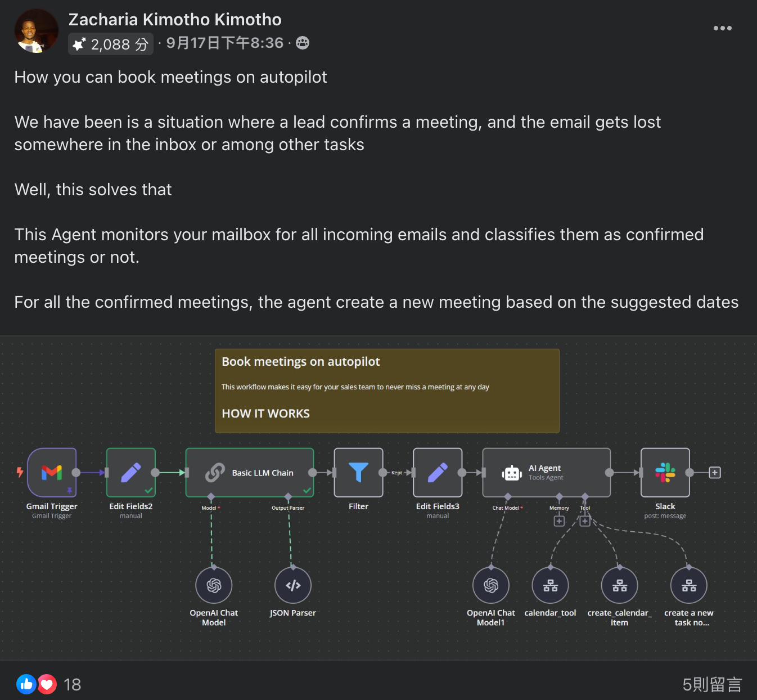Expand the AI Agent Memory connector
This screenshot has height=700, width=757.
click(x=559, y=521)
